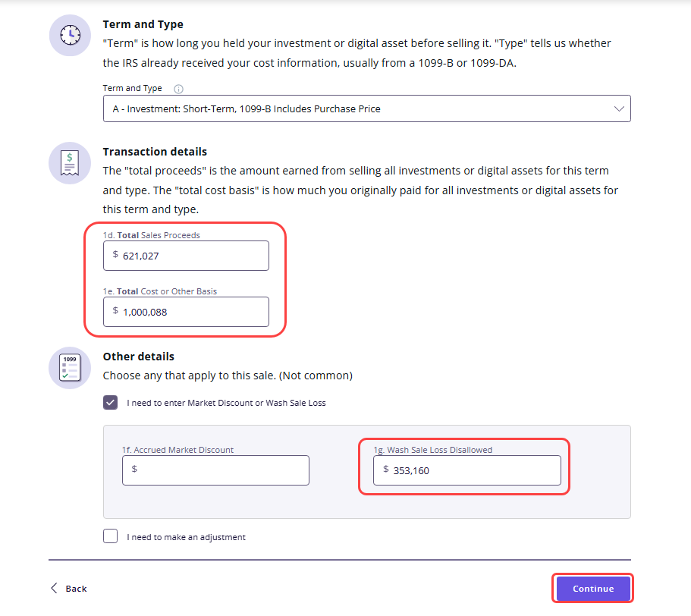691x616 pixels.
Task: Enable the I need to make an adjustment checkbox
Action: (x=111, y=536)
